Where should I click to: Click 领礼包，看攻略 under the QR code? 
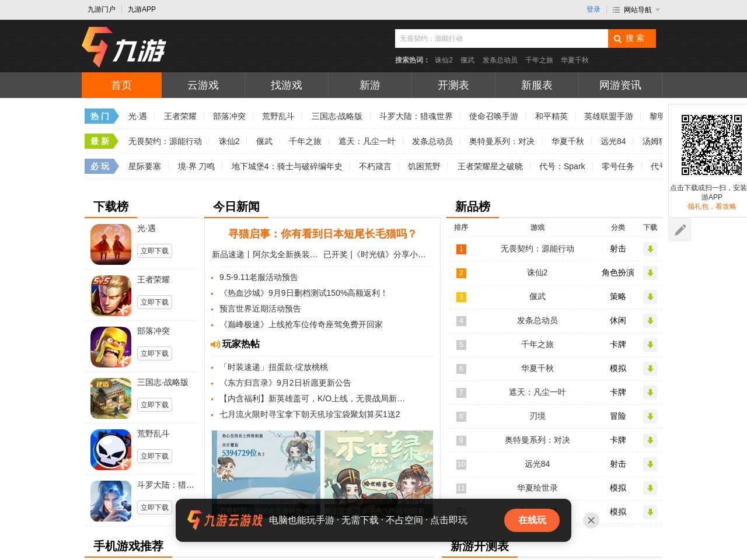(x=711, y=206)
